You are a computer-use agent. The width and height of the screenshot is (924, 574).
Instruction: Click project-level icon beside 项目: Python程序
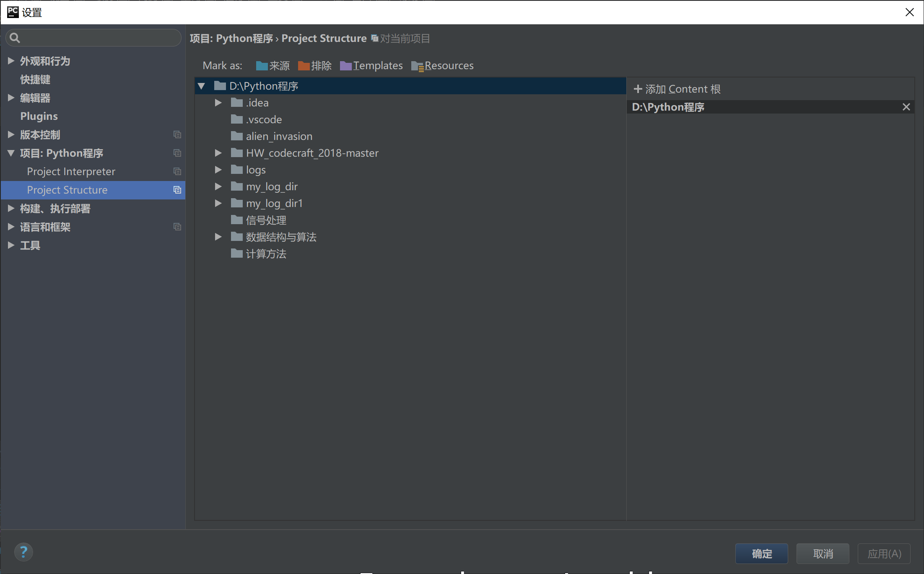177,153
